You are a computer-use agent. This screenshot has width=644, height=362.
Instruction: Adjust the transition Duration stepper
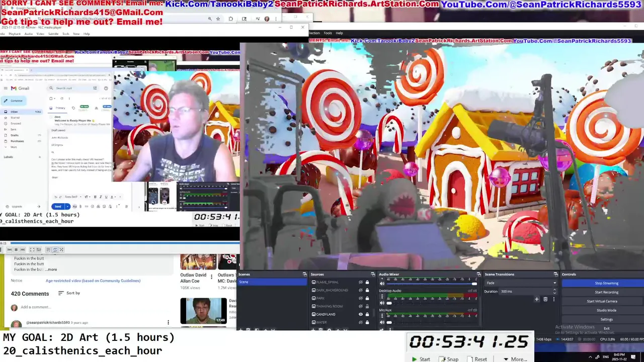click(554, 291)
